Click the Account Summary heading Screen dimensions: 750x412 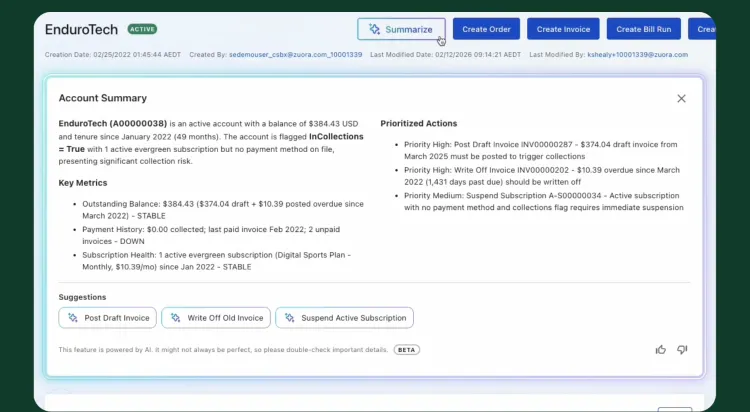103,98
